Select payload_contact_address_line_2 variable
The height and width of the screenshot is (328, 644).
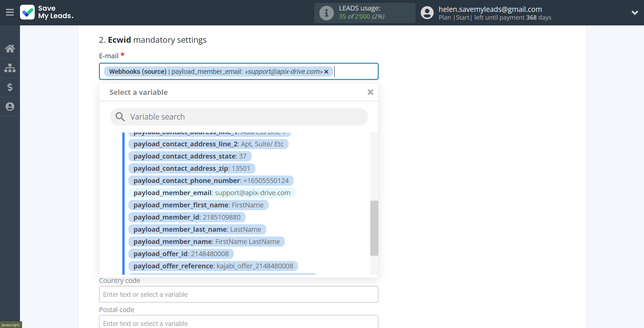[x=208, y=144]
